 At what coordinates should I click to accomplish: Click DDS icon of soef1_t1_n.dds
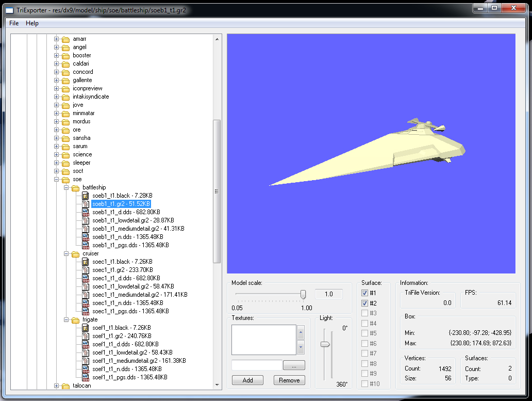tap(86, 369)
